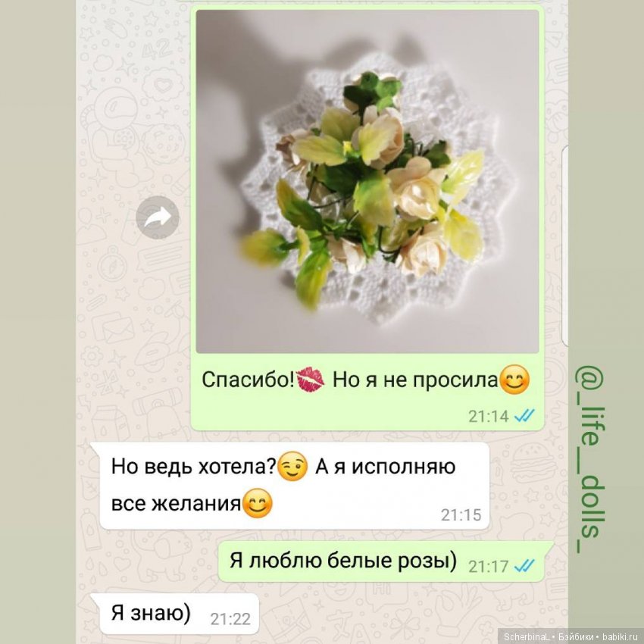Click read checkmarks next to 21:14
Image resolution: width=644 pixels, height=644 pixels.
click(x=524, y=416)
